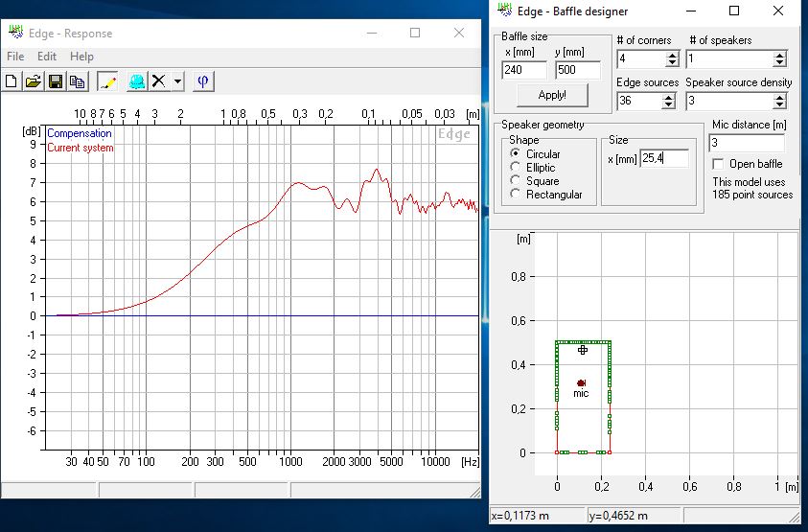Screen dimensions: 808x532
Task: Open the dropdown arrow beside the X icon
Action: (177, 81)
